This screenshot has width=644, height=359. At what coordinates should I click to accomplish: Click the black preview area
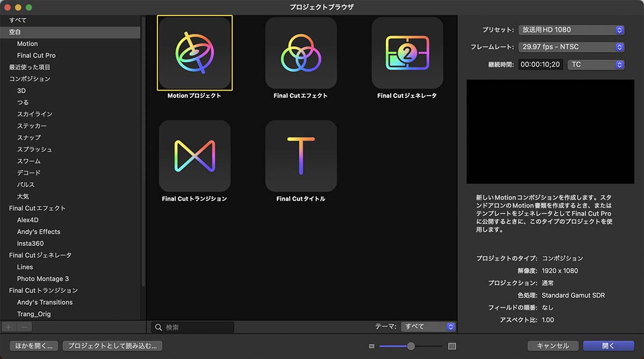coord(550,132)
